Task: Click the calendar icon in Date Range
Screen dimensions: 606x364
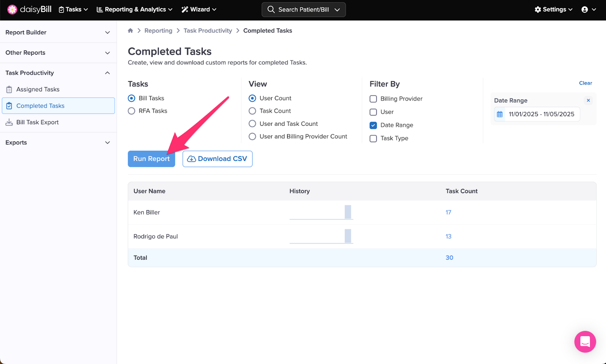Action: pos(500,114)
